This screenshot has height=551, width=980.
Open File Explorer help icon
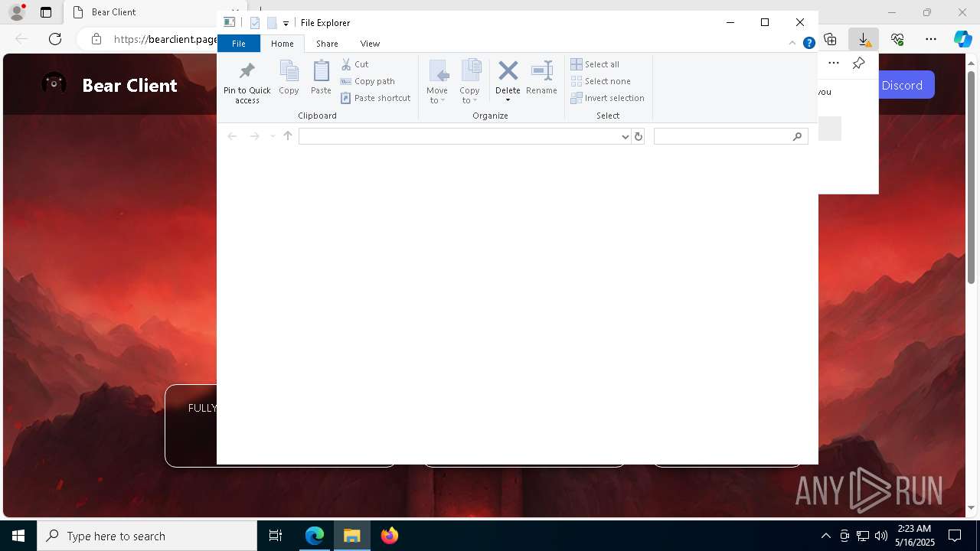click(x=808, y=44)
